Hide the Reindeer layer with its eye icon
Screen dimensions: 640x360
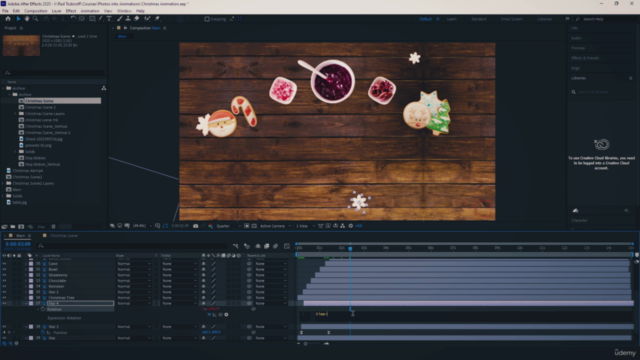[4, 287]
